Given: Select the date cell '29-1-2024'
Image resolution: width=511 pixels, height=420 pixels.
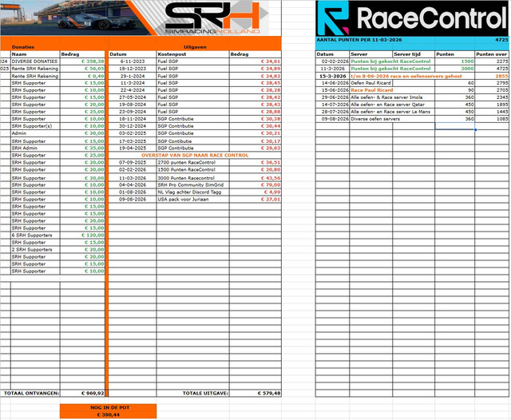Looking at the screenshot, I should 133,76.
